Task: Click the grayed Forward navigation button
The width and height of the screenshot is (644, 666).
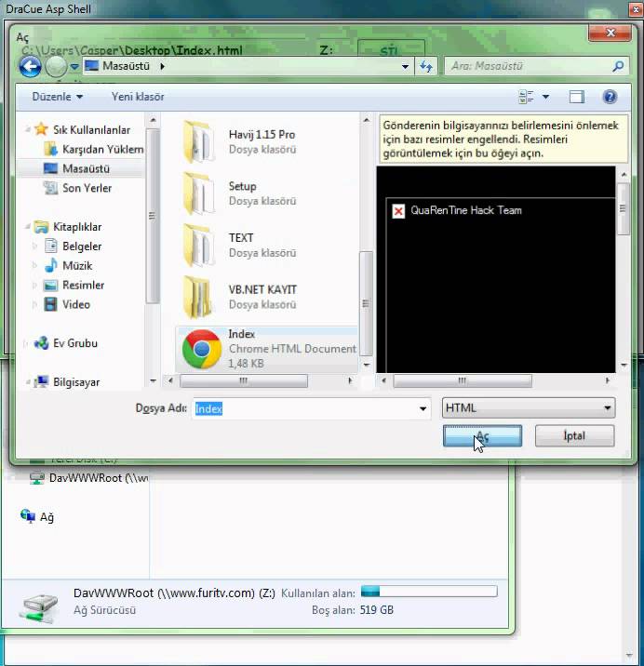Action: pyautogui.click(x=56, y=66)
